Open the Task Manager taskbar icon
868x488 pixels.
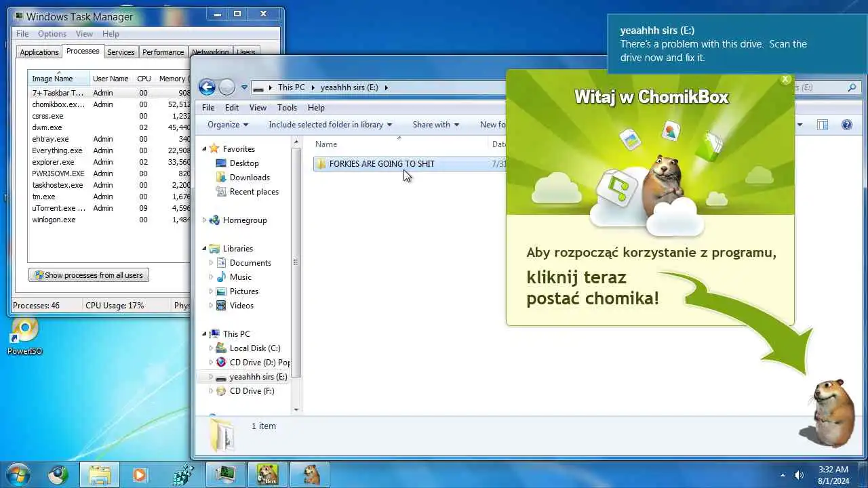[225, 475]
